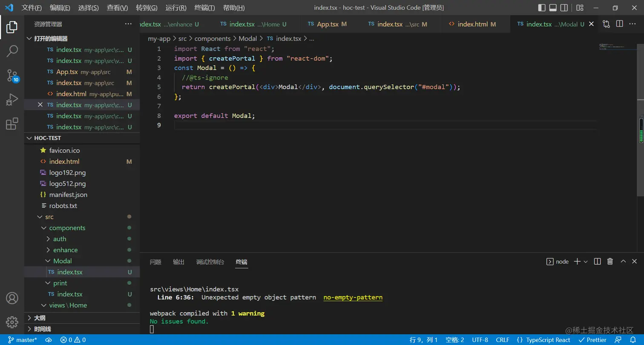Add a new terminal with plus icon

click(577, 262)
